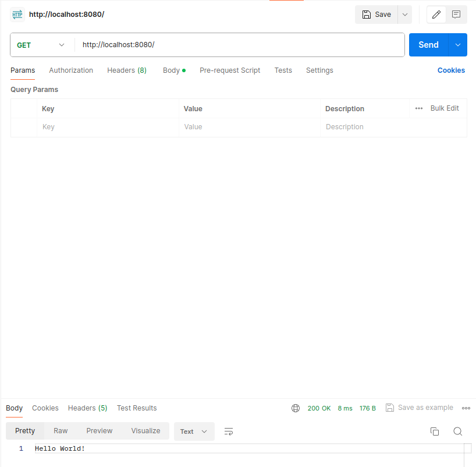Click the query param Value input
The height and width of the screenshot is (467, 476).
tap(250, 127)
